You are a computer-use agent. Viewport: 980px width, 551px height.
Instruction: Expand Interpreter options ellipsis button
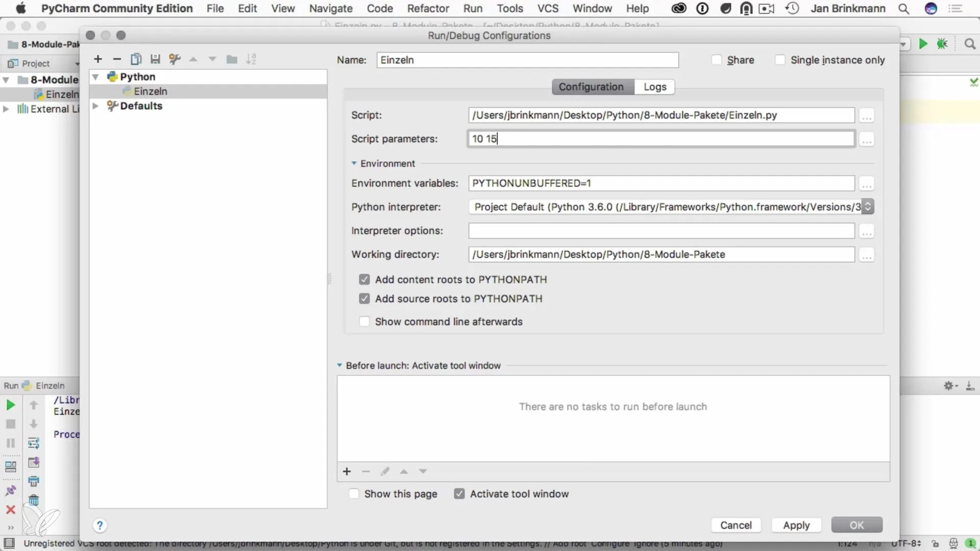coord(867,231)
